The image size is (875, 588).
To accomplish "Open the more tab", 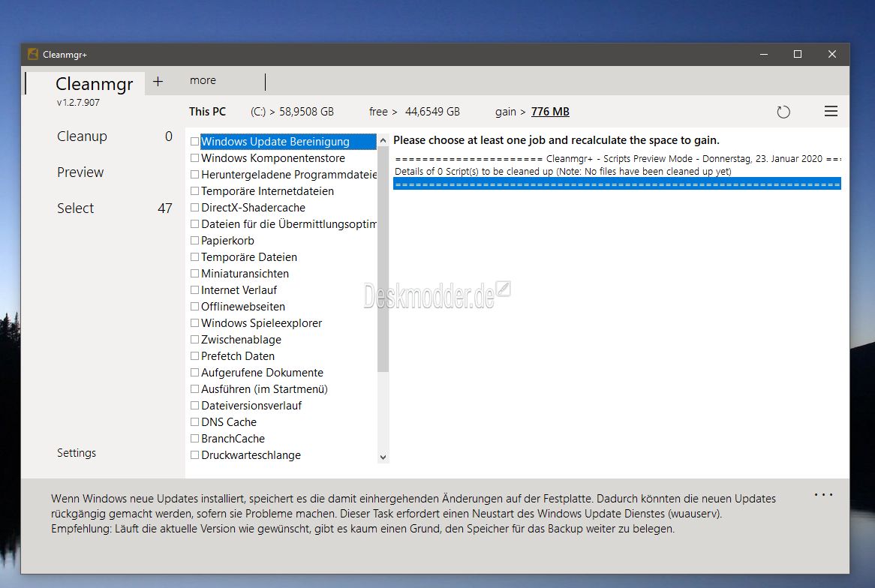I will tap(203, 80).
